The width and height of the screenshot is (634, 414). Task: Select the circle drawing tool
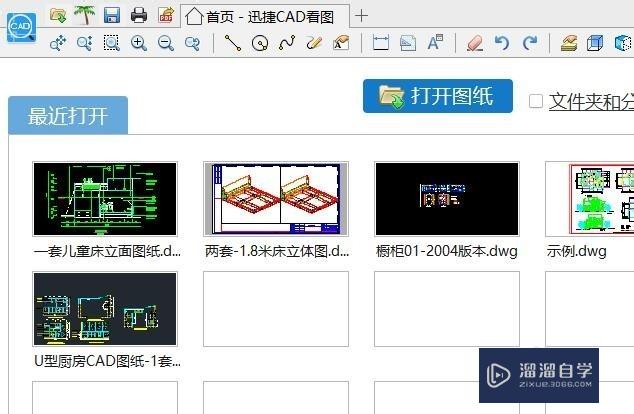[x=260, y=43]
